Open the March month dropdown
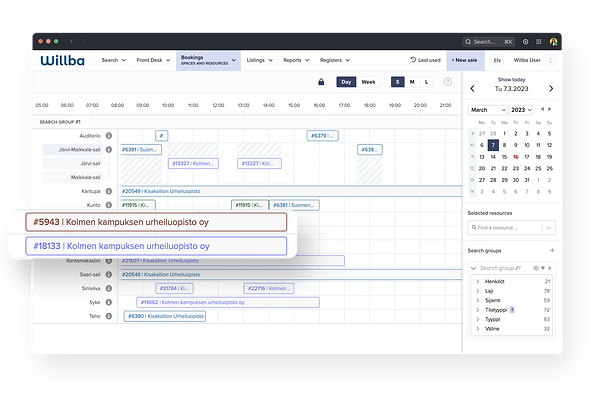The image size is (600, 414). [x=487, y=110]
